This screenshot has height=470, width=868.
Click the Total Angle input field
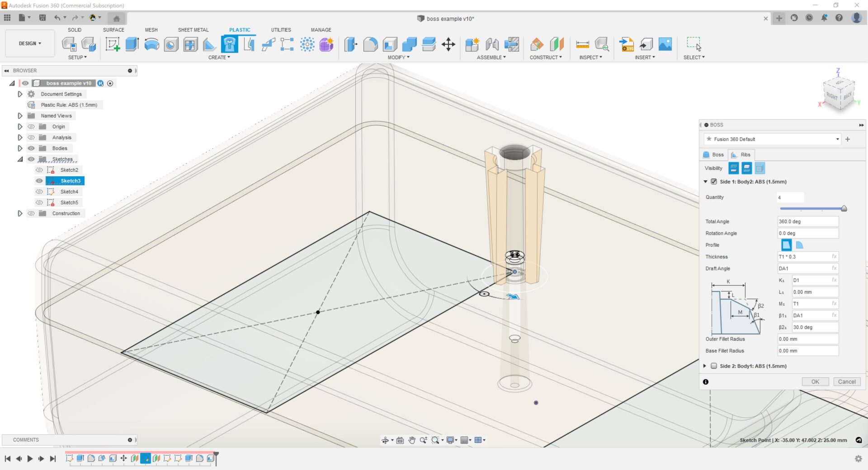click(x=807, y=221)
